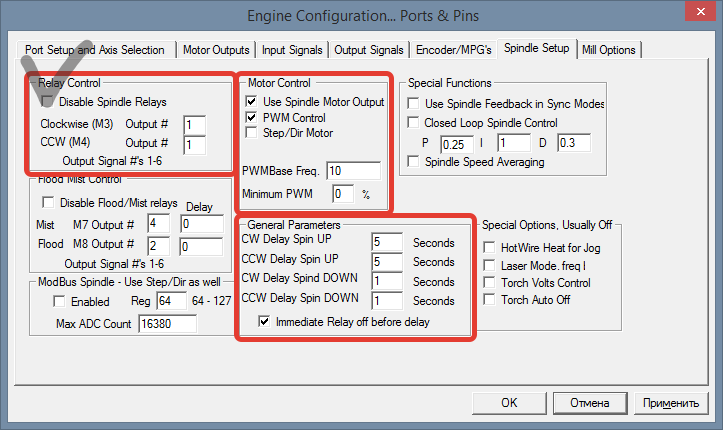Viewport: 723px width, 430px height.
Task: Go to the Mill Options tab
Action: tap(607, 49)
